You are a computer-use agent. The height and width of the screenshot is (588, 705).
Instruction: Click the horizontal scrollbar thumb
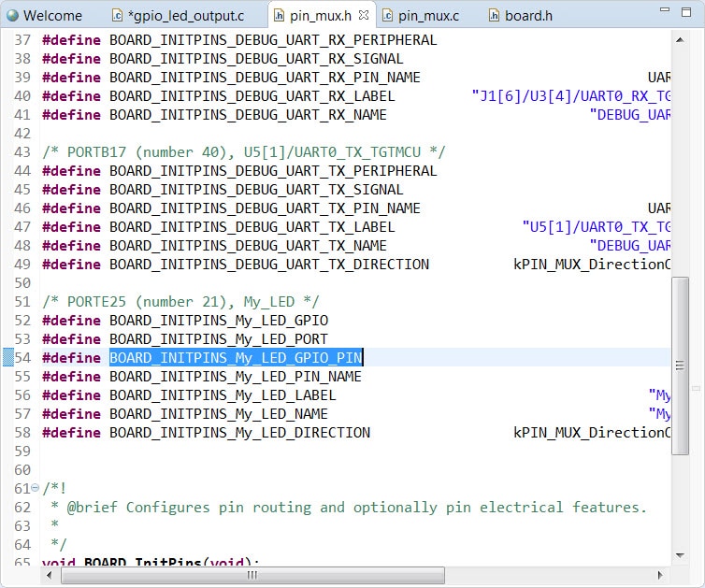[251, 575]
